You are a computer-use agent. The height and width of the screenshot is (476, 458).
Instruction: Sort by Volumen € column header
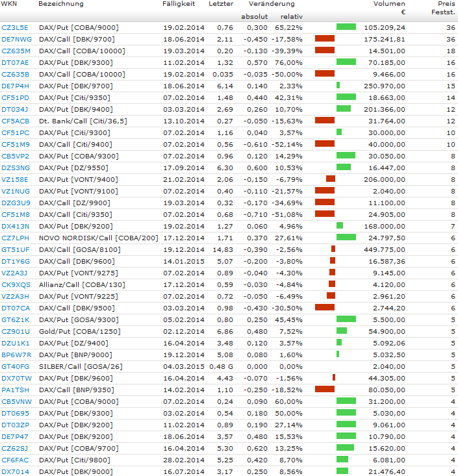click(x=389, y=8)
